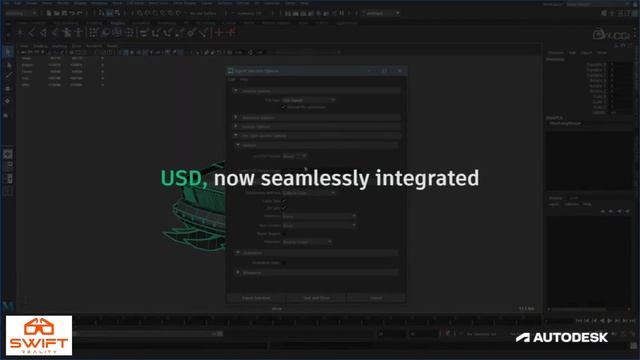
Task: Click the red plus icon on the shelf
Action: [232, 32]
